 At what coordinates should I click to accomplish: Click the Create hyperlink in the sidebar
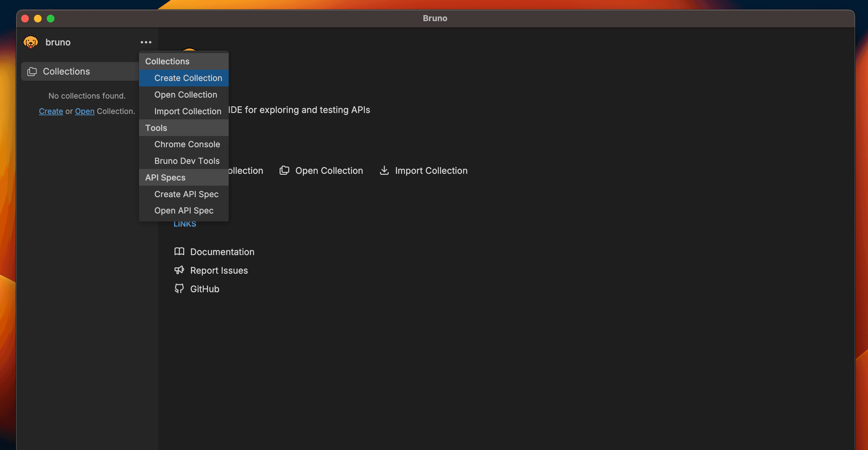[x=51, y=111]
